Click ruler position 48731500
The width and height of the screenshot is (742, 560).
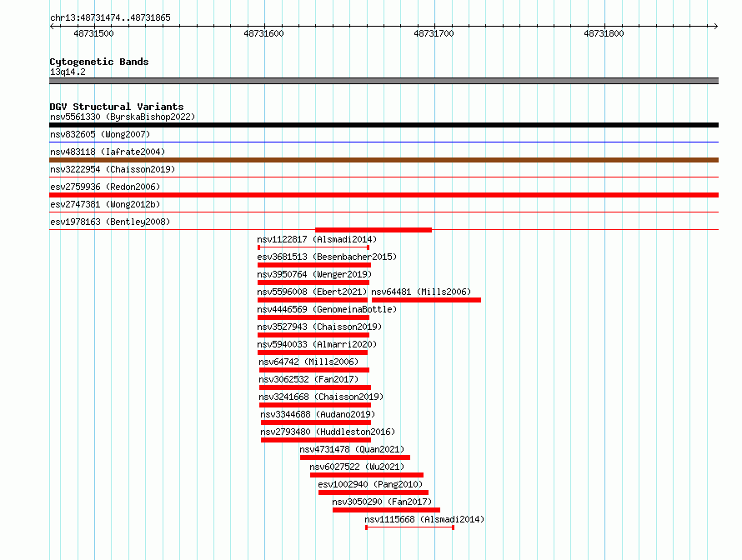[x=93, y=33]
